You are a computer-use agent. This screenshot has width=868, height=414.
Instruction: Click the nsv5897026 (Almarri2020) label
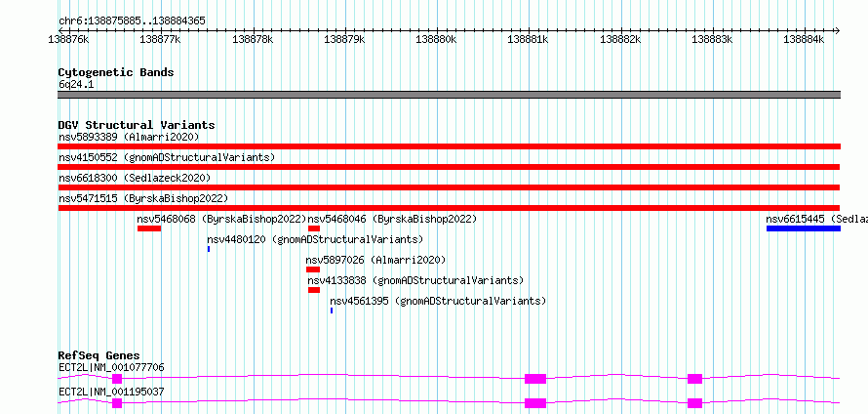click(x=375, y=260)
